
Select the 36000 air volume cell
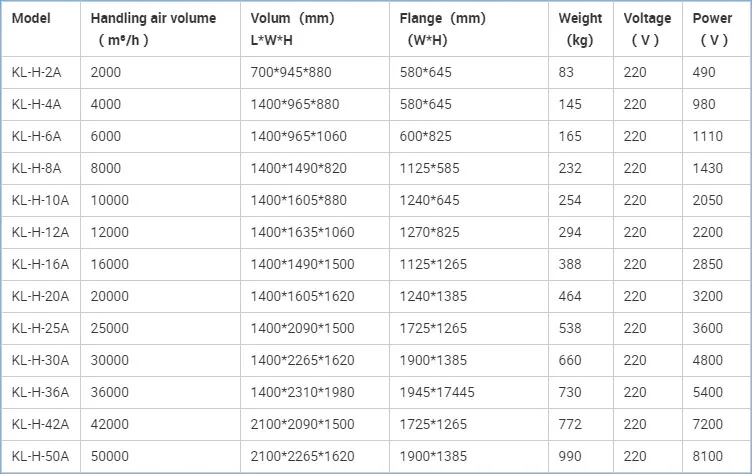[109, 393]
